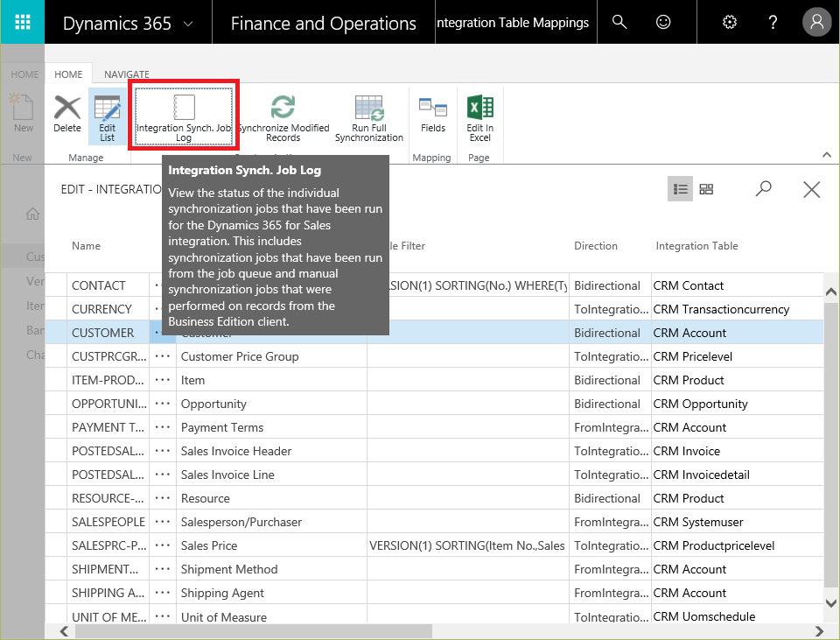The image size is (840, 640).
Task: Open the app launcher waffle icon
Action: 23,22
